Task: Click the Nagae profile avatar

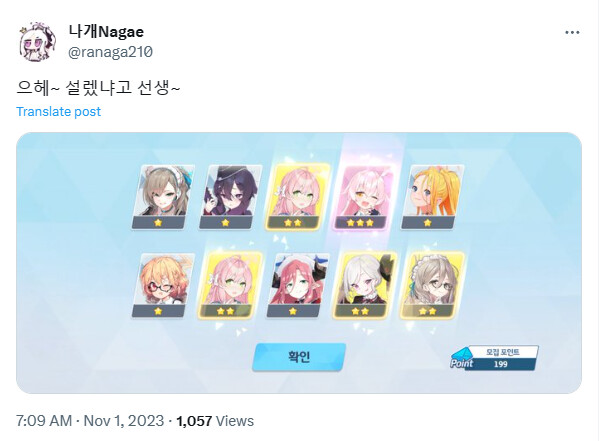Action: coord(37,42)
